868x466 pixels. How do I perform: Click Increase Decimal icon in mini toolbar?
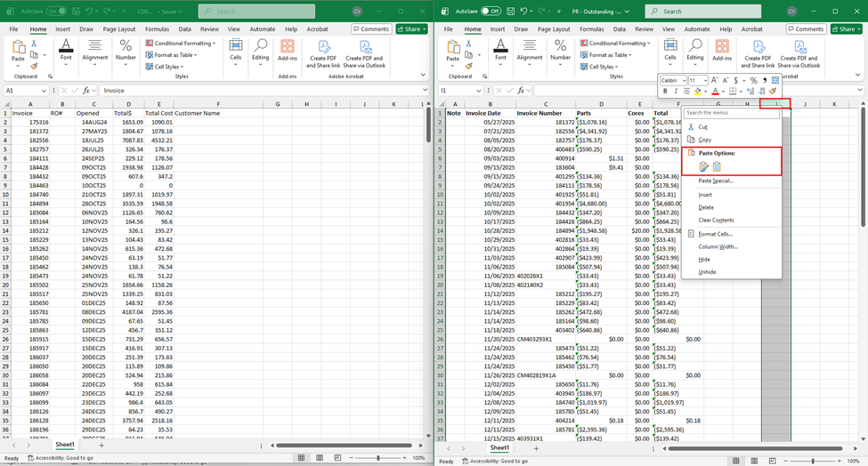click(750, 92)
